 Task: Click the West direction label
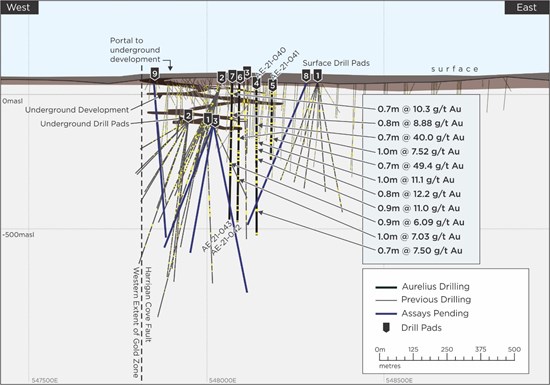pos(19,7)
